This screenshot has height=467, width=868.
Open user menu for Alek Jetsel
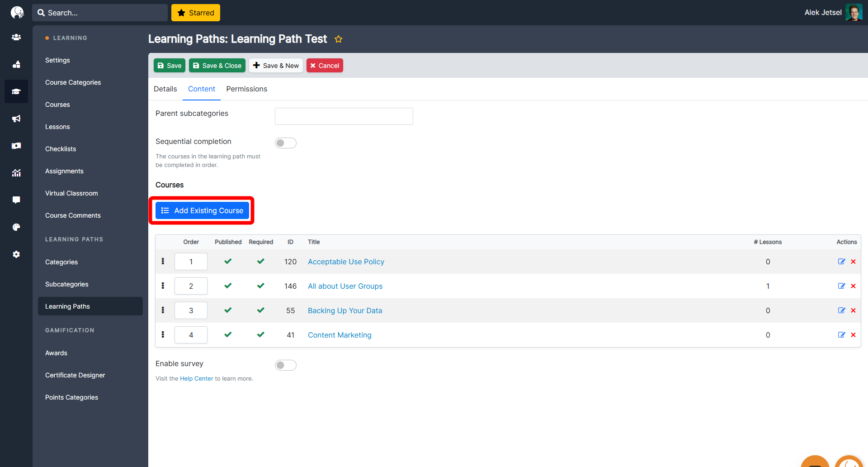(833, 13)
